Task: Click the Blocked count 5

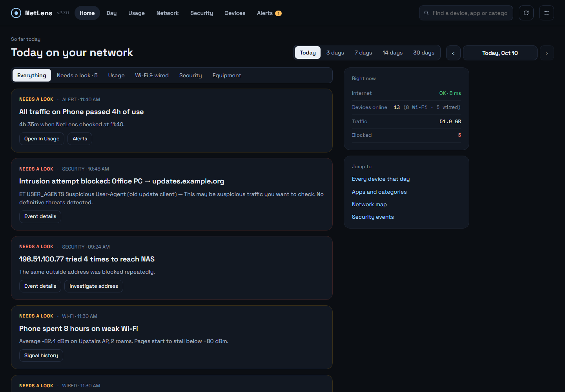Action: coord(459,135)
